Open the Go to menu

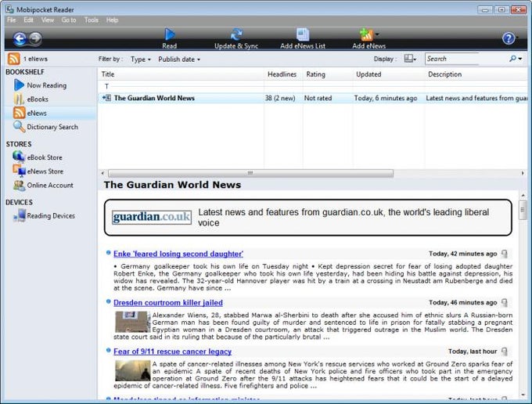pos(69,20)
